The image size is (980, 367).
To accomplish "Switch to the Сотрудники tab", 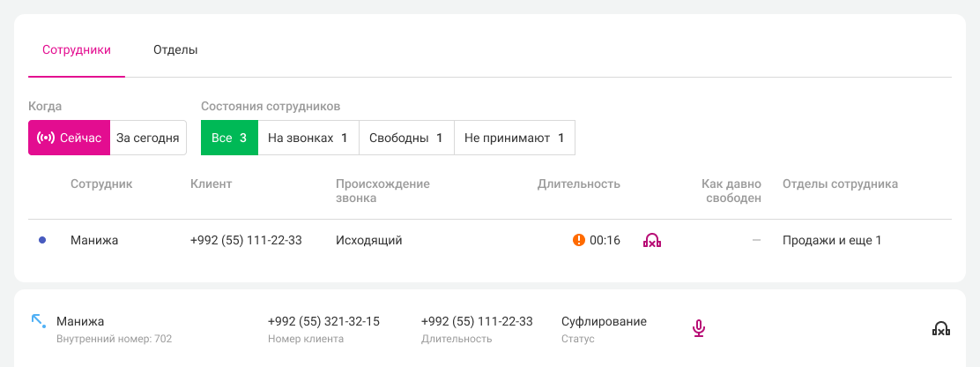I will (77, 50).
